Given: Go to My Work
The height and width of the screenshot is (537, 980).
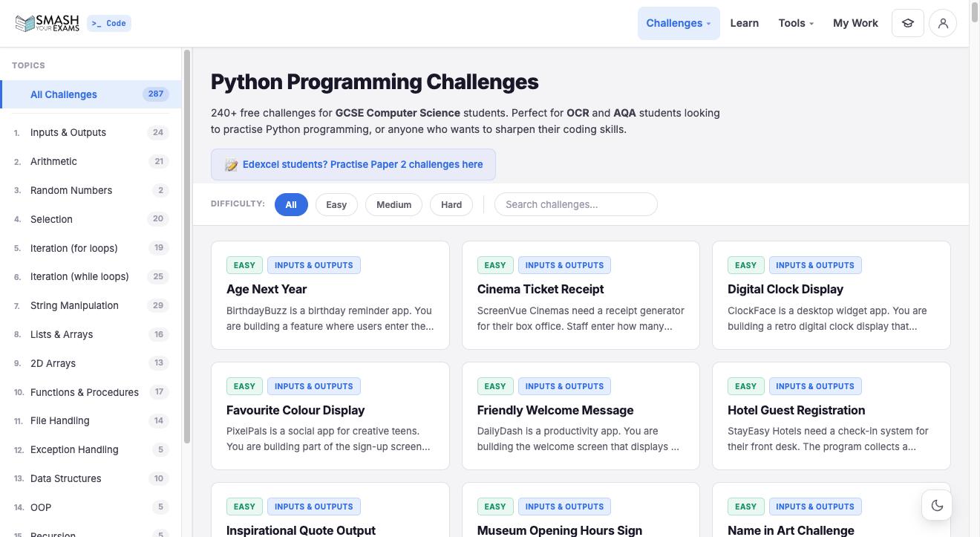Looking at the screenshot, I should [855, 23].
